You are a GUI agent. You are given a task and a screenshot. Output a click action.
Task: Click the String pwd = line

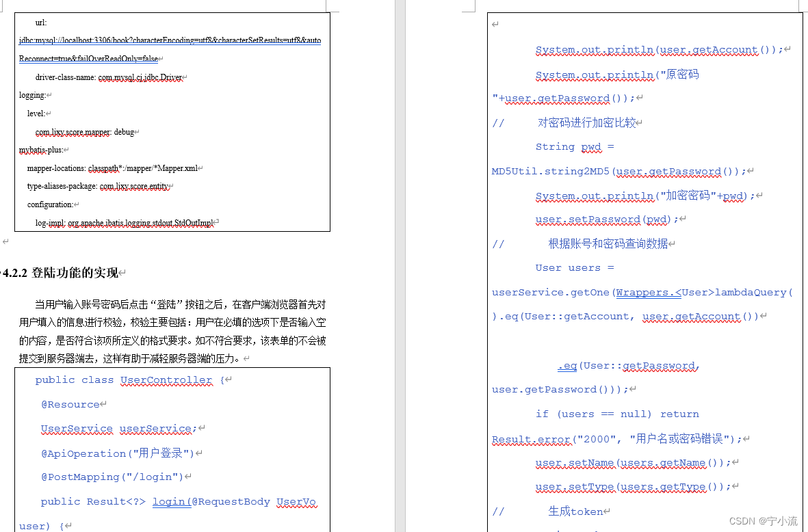pos(575,147)
